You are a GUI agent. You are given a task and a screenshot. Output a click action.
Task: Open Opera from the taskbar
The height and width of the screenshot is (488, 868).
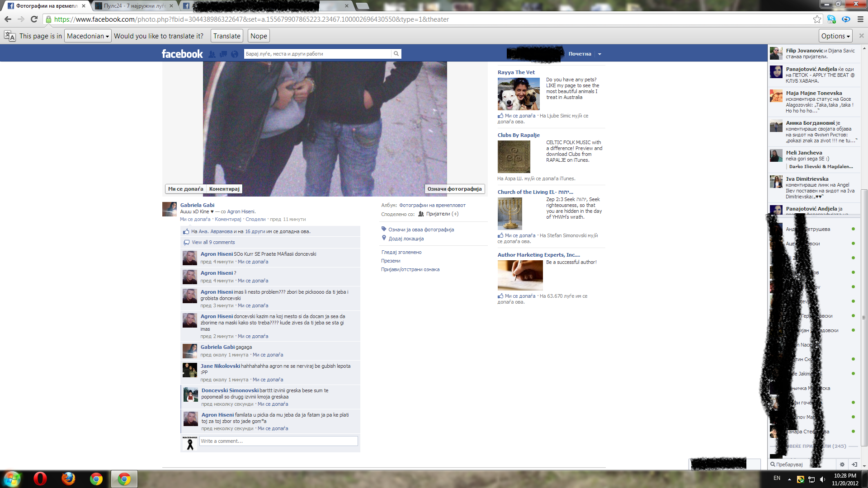[x=40, y=479]
